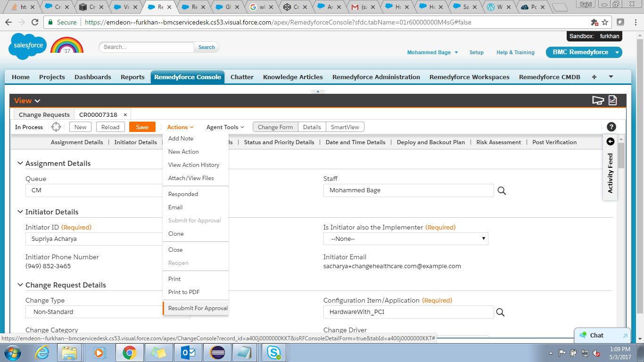Click into the Salesforce search field
644x362 pixels.
tap(146, 47)
